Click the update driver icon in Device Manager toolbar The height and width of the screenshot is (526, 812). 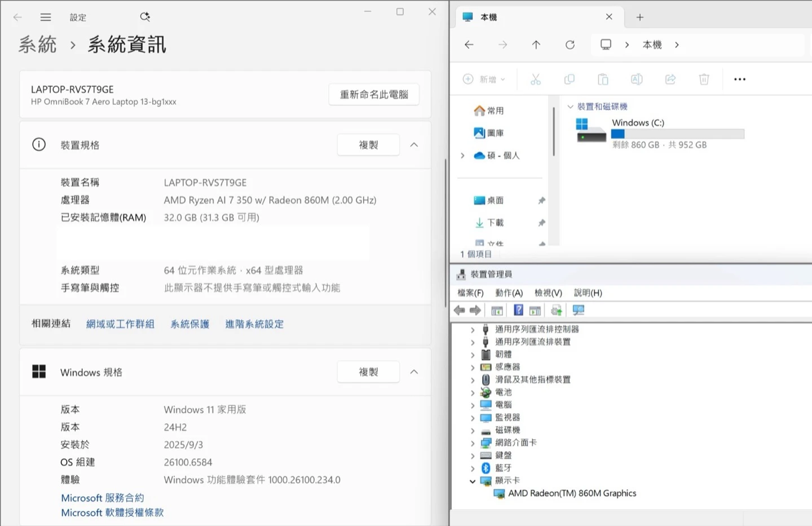(x=557, y=310)
